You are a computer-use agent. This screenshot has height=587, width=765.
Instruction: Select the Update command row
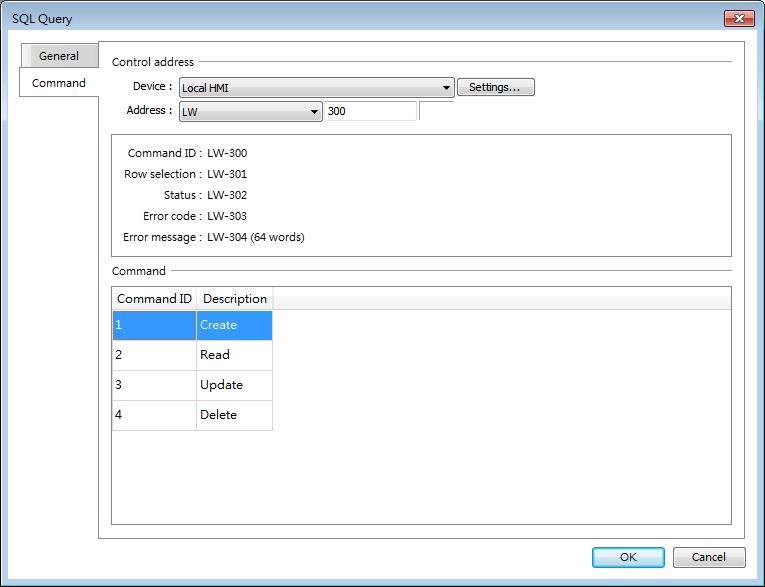click(x=192, y=385)
